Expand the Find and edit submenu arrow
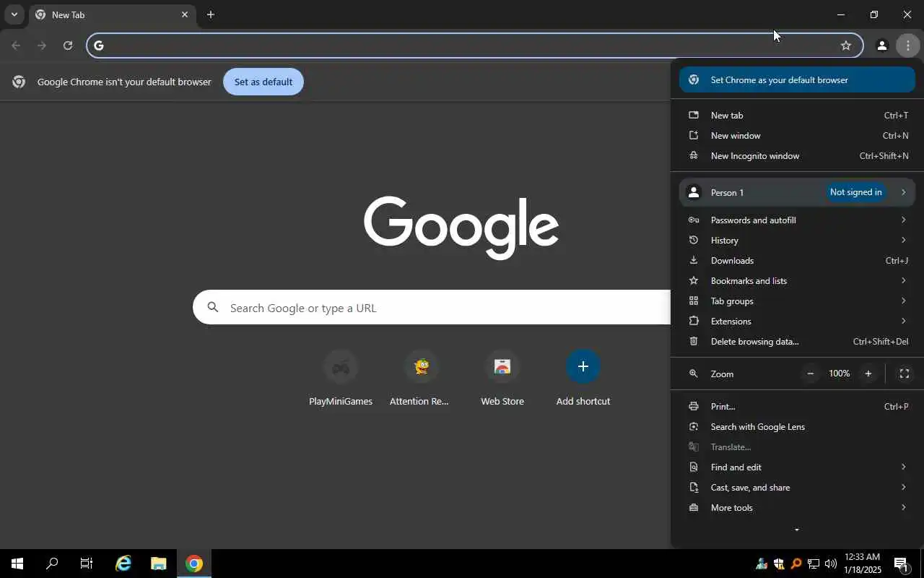The image size is (924, 578). (x=903, y=467)
